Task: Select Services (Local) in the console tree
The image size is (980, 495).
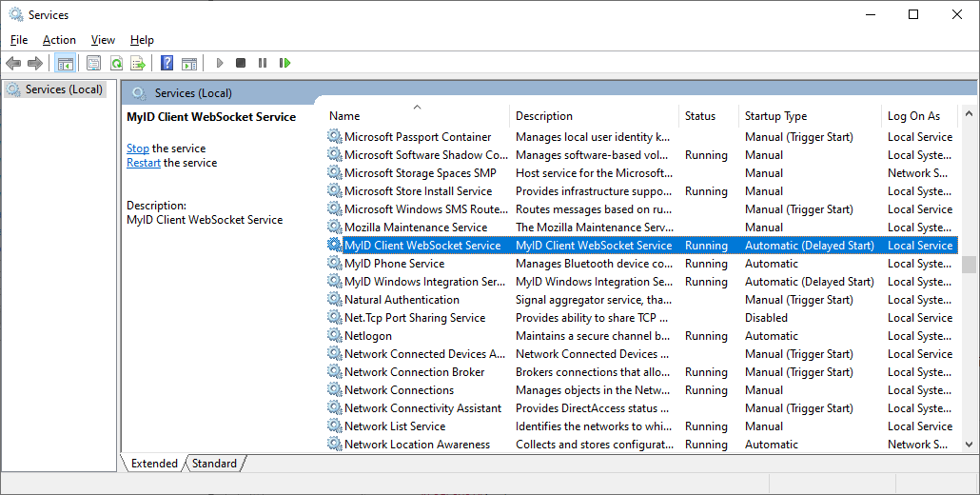Action: tap(63, 89)
